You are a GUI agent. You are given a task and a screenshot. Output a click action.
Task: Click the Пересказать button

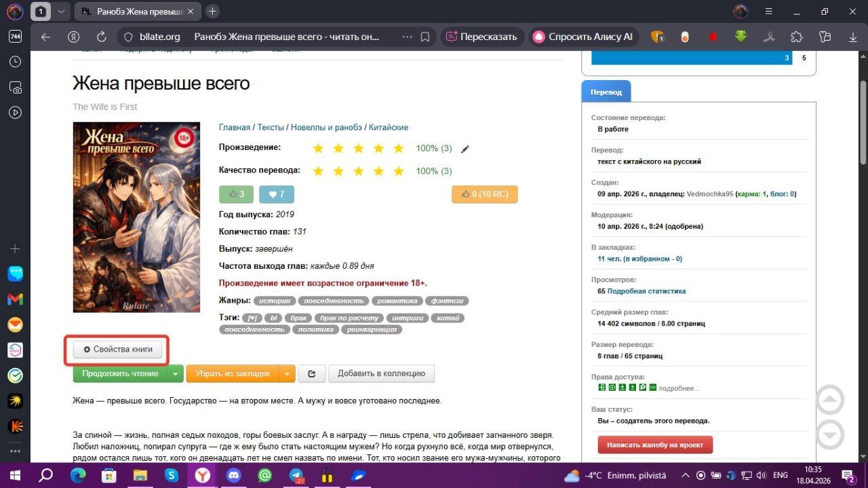pos(482,37)
